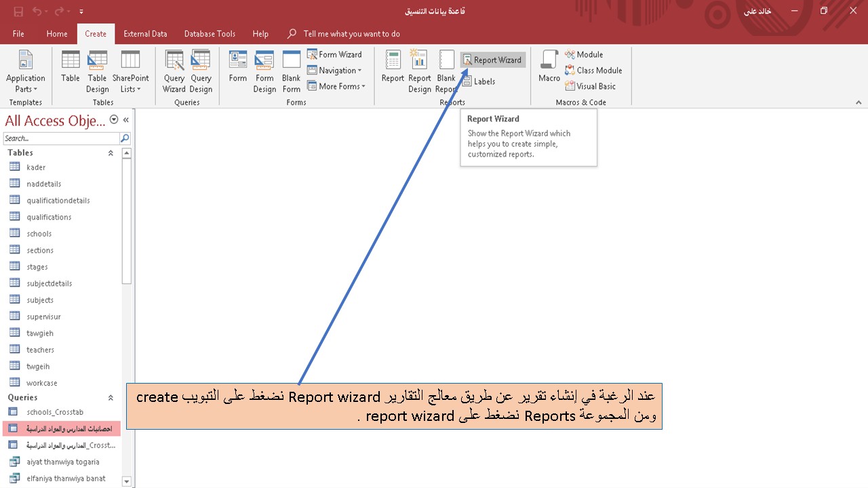Select the Report Wizard icon
Image resolution: width=868 pixels, height=488 pixels.
[x=492, y=60]
